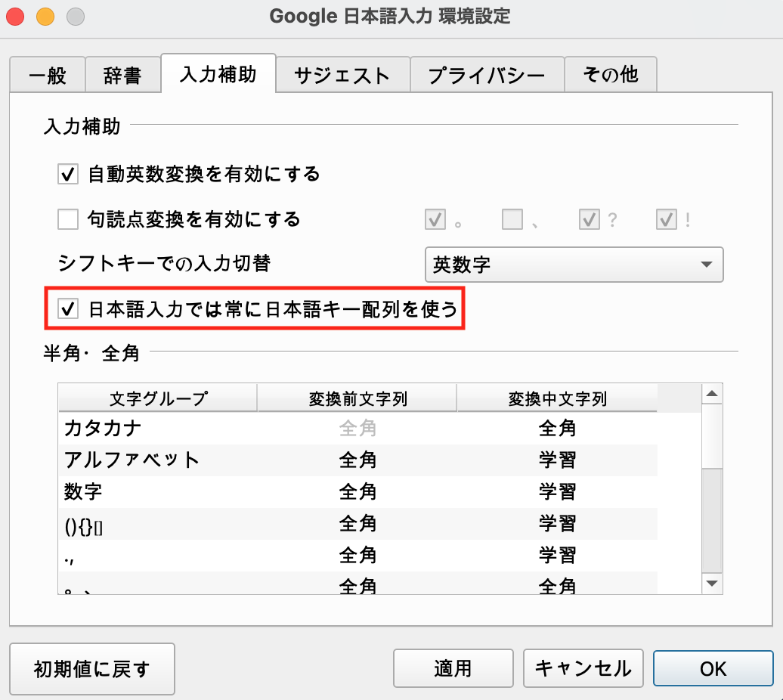This screenshot has height=700, width=783.
Task: Switch to the 一般 tab
Action: (x=48, y=75)
